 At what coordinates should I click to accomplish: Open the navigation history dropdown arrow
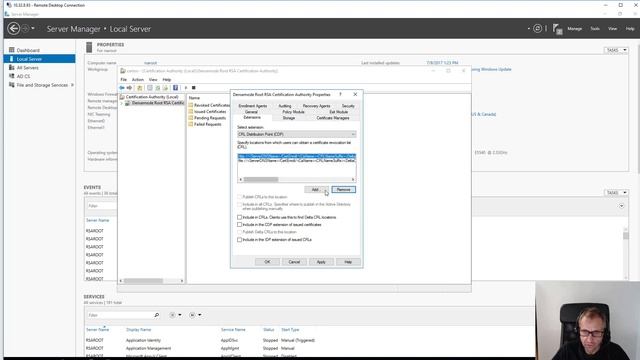pos(33,29)
